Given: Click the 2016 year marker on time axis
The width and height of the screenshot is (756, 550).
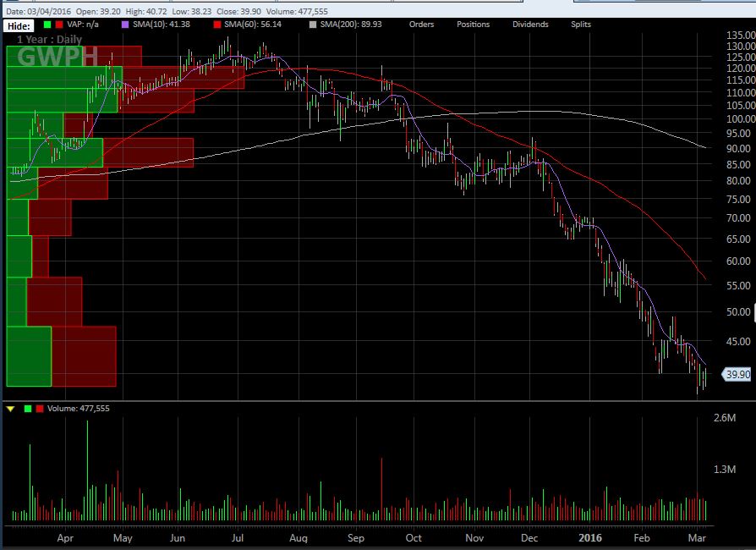Looking at the screenshot, I should coord(589,536).
